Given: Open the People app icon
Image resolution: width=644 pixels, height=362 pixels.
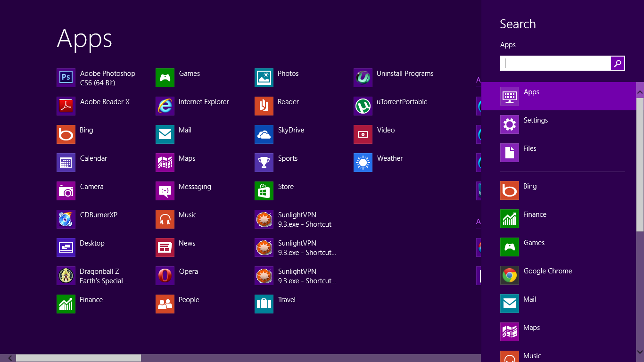Looking at the screenshot, I should [x=165, y=304].
